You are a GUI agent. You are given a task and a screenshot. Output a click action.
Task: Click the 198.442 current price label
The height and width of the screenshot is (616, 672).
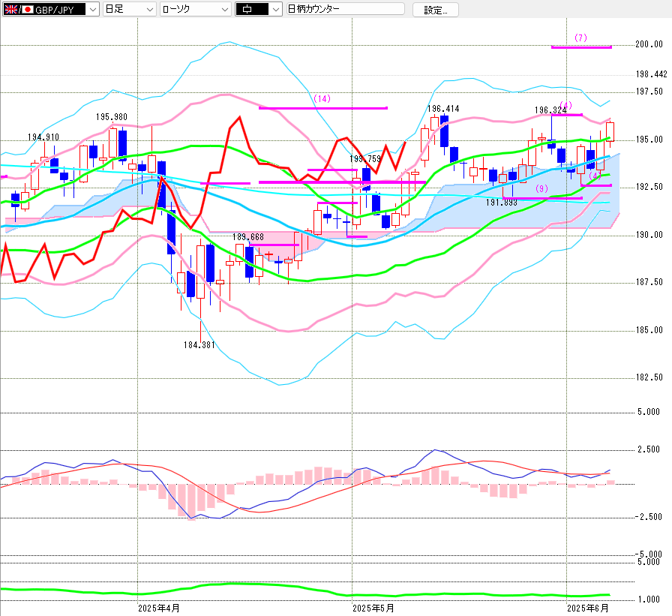[652, 74]
